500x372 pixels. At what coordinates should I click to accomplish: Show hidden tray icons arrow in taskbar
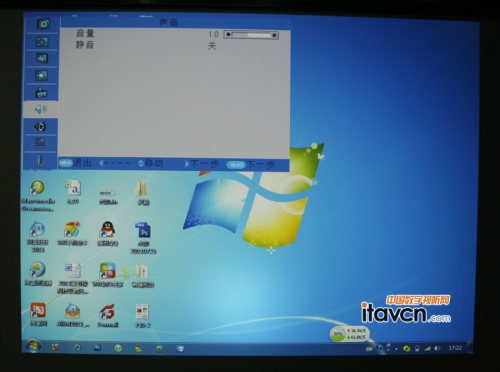[396, 349]
